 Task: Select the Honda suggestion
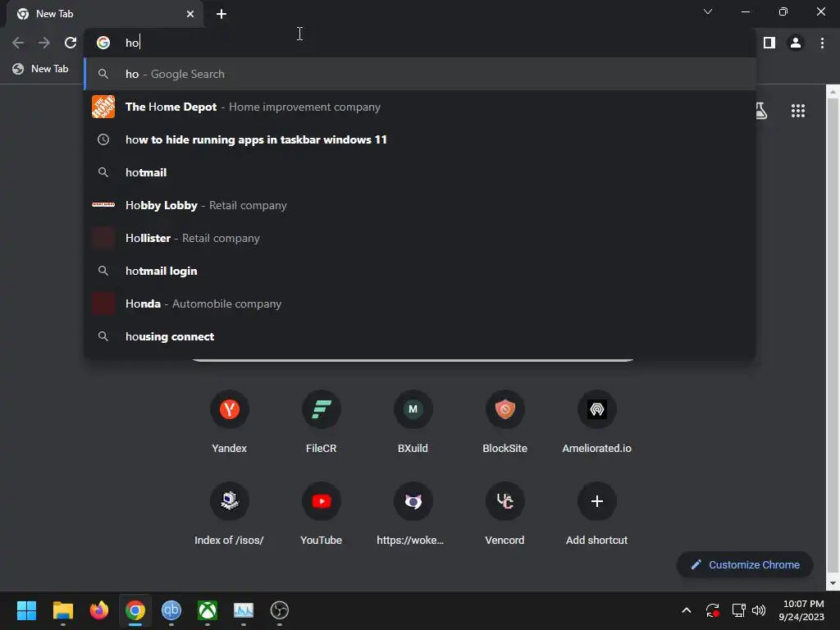420,304
